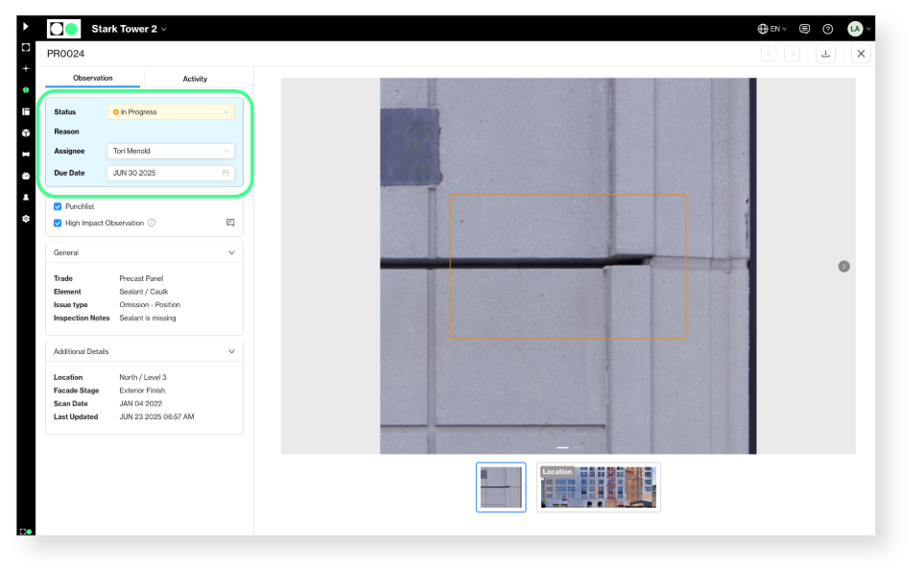Expand the sidebar with the play arrow icon
Image resolution: width=924 pixels, height=570 pixels.
[25, 27]
